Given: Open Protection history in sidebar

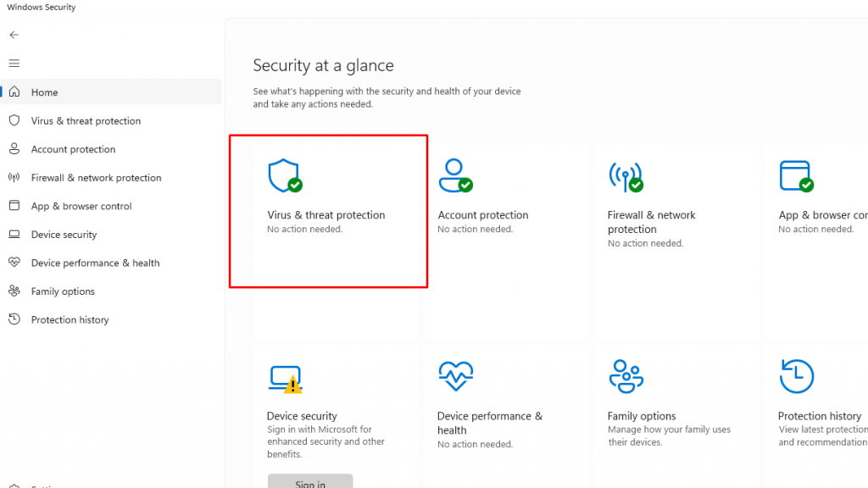Looking at the screenshot, I should coord(111,319).
